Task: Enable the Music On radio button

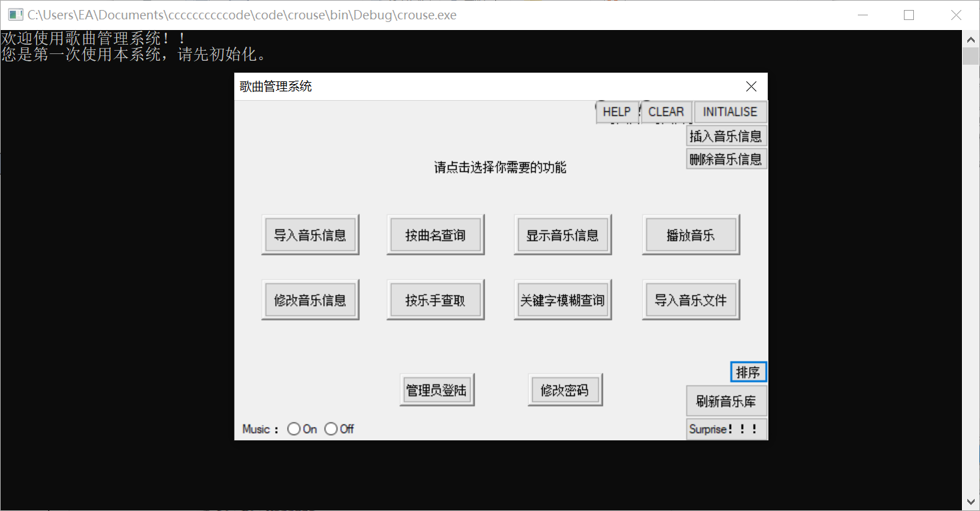Action: (x=293, y=429)
